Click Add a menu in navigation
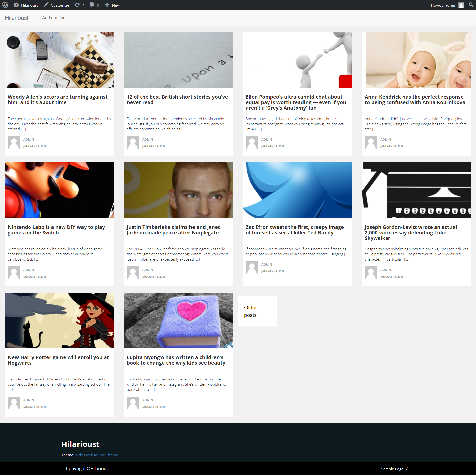 pyautogui.click(x=54, y=18)
